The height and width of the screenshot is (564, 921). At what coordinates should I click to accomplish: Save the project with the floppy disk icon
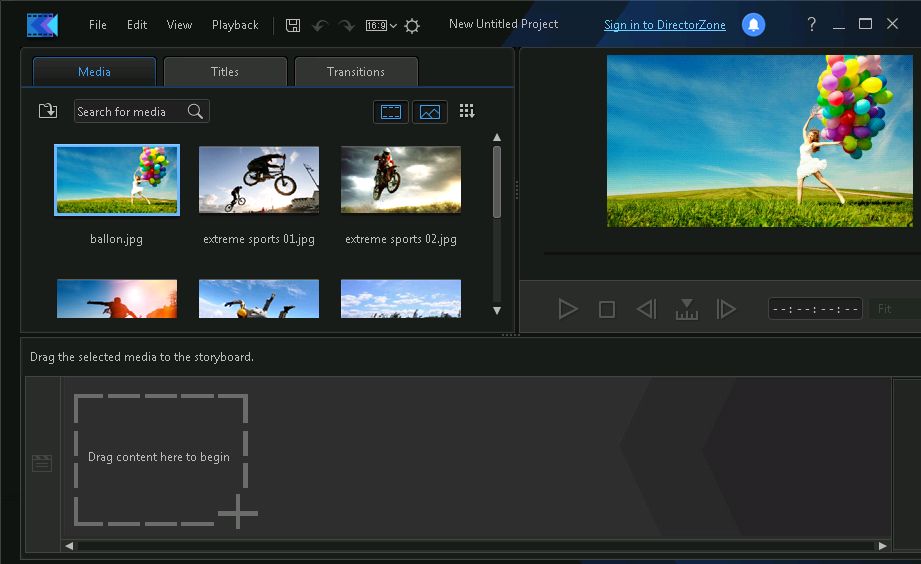293,25
